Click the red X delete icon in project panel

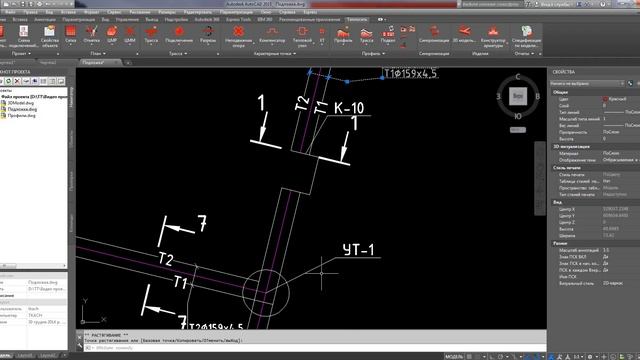point(17,81)
